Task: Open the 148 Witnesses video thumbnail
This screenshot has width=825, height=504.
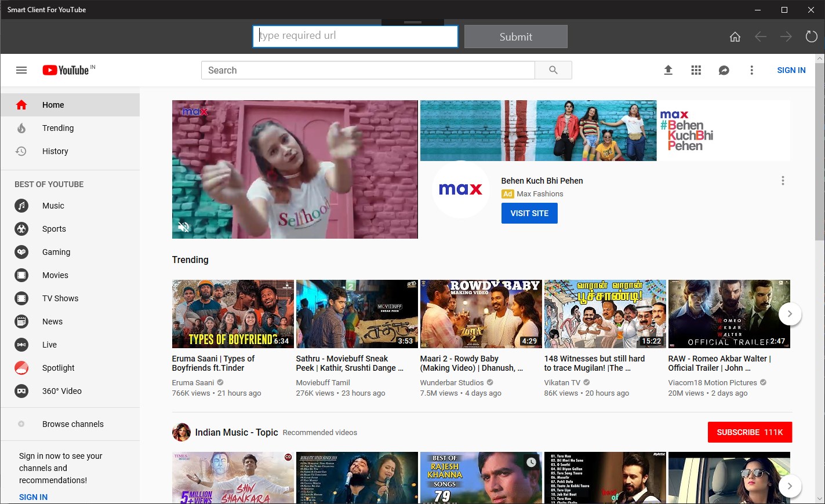Action: [605, 314]
